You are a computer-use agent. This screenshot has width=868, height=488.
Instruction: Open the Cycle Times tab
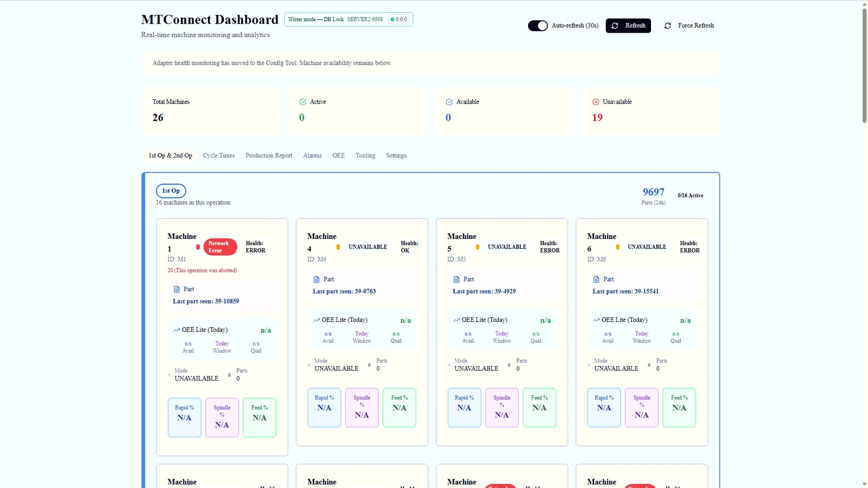click(219, 156)
